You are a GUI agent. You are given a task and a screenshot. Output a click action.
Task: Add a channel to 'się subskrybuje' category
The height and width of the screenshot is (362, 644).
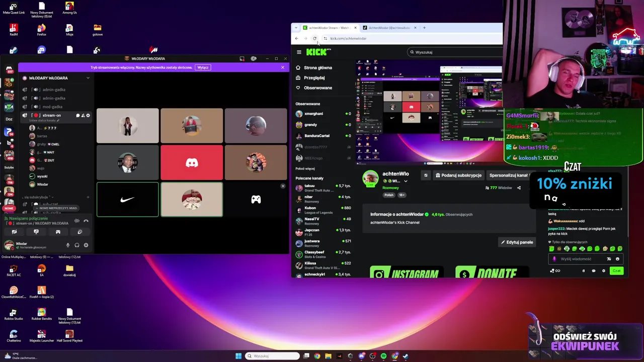coord(88,197)
